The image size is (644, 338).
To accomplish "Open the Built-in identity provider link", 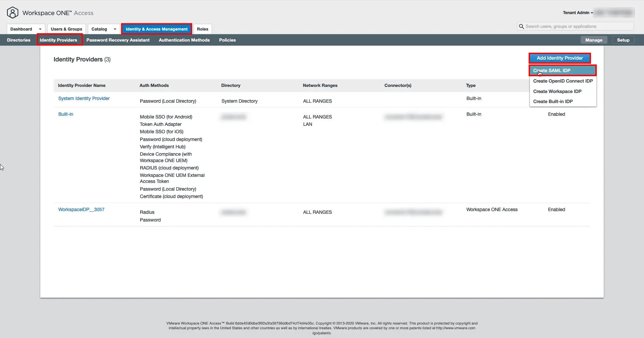I will click(66, 114).
